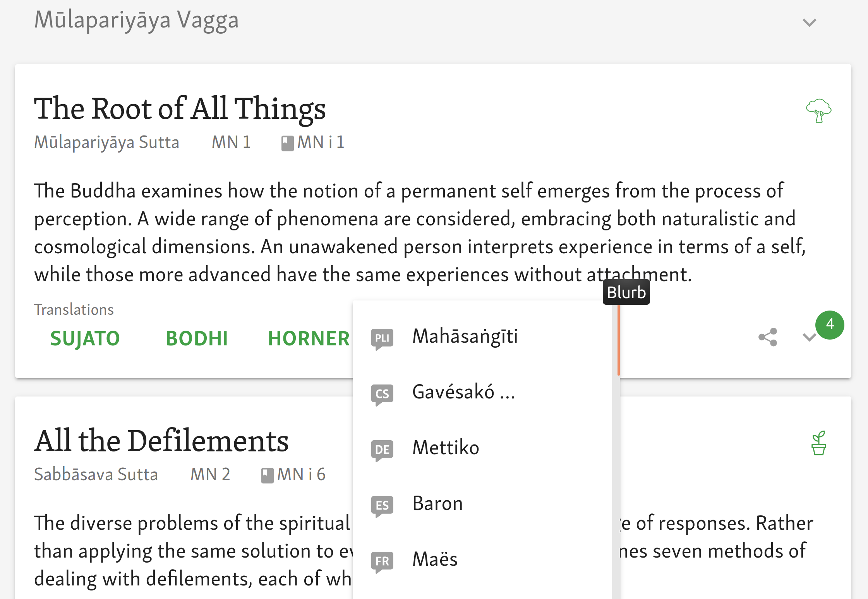The height and width of the screenshot is (599, 868).
Task: Pick Mettiko German translation
Action: [x=446, y=448]
